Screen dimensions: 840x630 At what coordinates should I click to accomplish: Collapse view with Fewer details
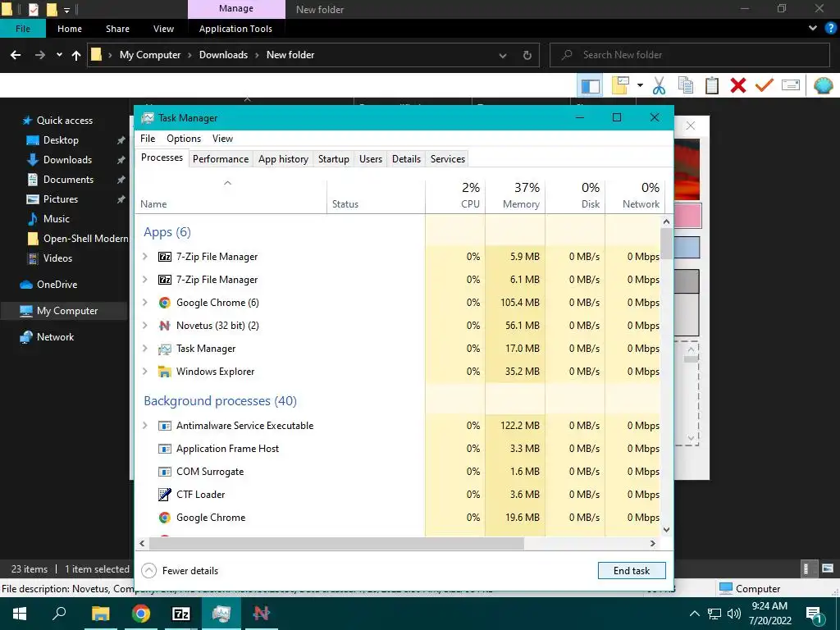(180, 571)
